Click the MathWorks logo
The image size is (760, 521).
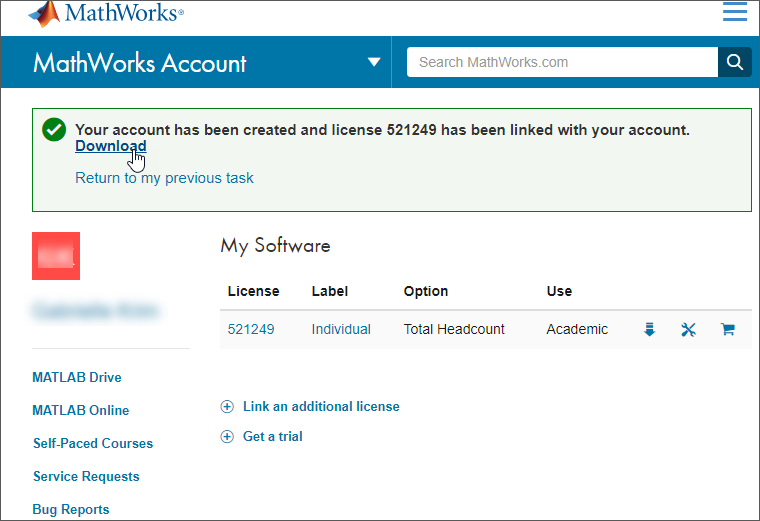click(106, 14)
